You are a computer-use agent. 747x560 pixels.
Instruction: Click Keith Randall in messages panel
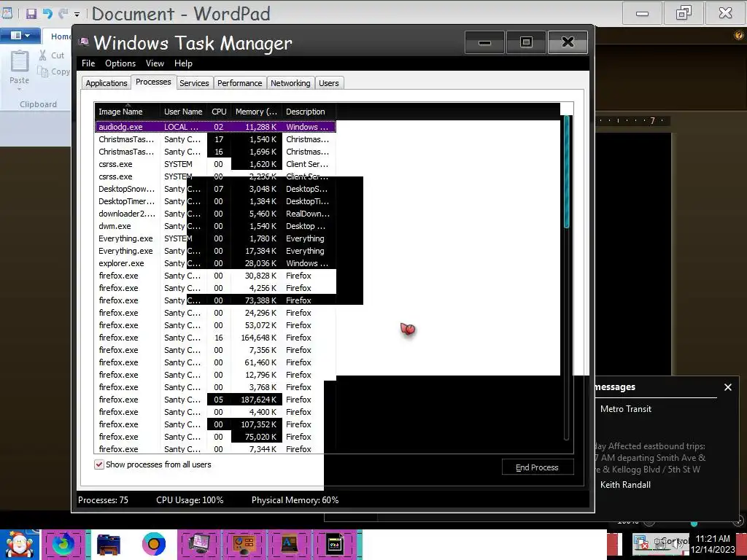pyautogui.click(x=625, y=485)
